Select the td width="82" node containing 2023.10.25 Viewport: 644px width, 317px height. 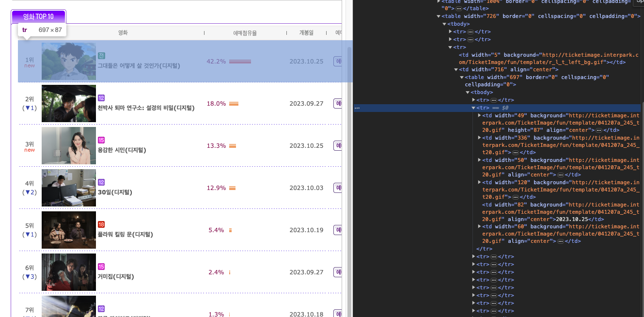pyautogui.click(x=560, y=212)
